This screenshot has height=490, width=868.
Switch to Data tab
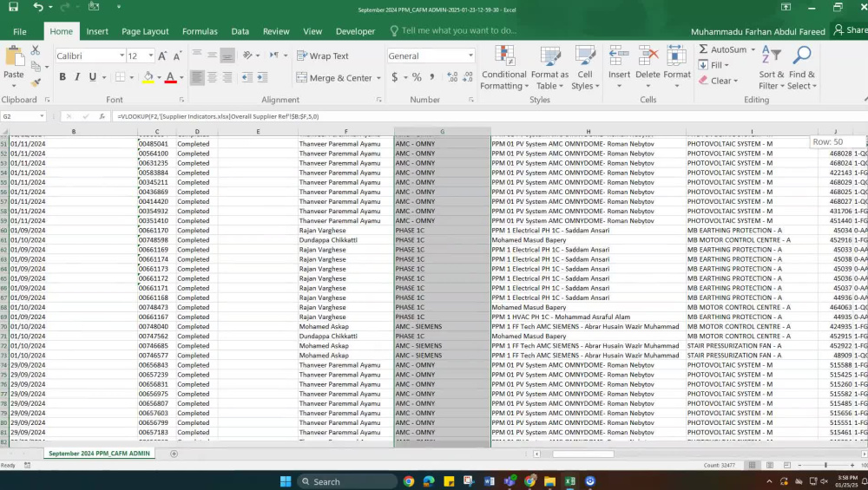(x=240, y=31)
